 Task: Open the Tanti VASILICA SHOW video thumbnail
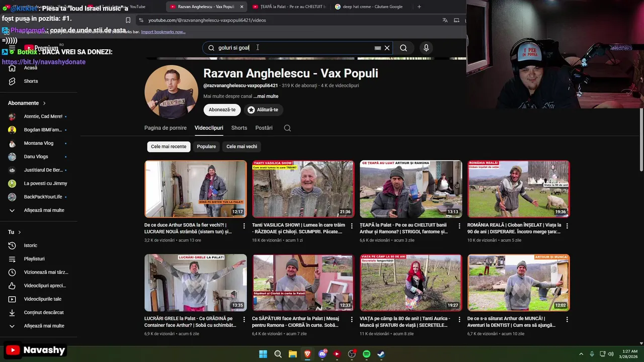click(303, 189)
